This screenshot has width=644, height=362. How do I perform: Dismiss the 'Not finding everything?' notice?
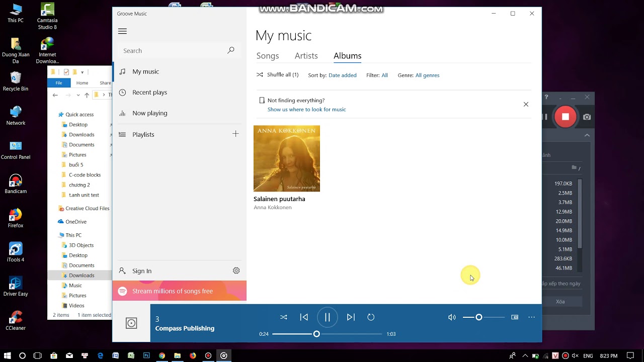click(x=526, y=105)
